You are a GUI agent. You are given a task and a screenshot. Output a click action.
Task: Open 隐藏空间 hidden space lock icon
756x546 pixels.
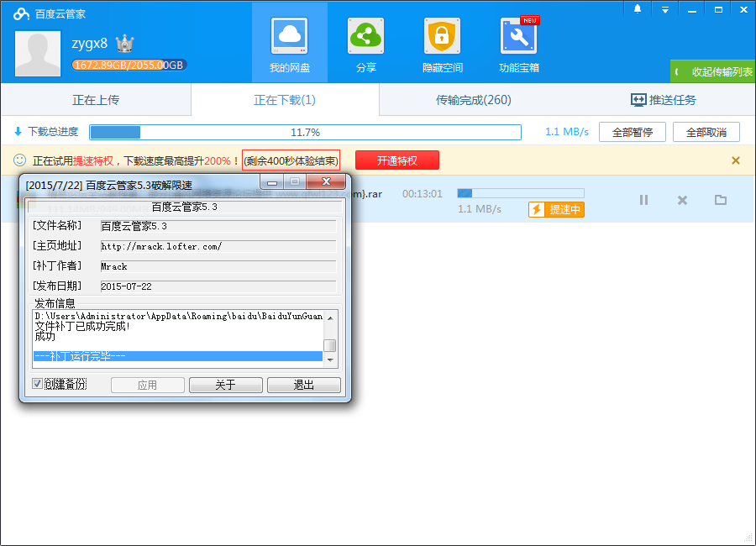[442, 36]
